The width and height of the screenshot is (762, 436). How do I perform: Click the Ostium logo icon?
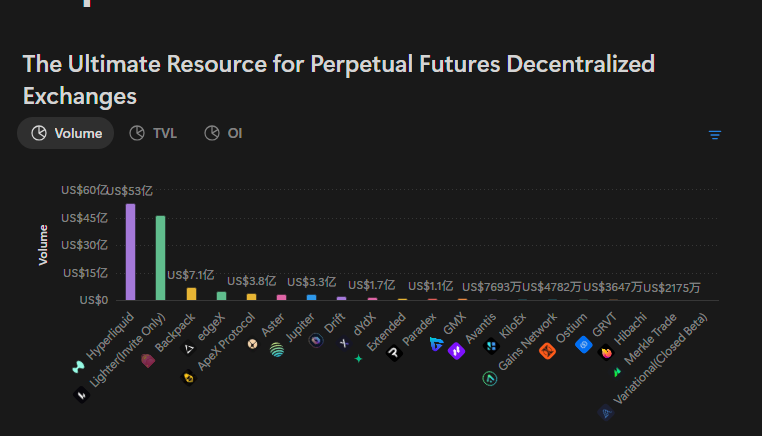tap(548, 350)
